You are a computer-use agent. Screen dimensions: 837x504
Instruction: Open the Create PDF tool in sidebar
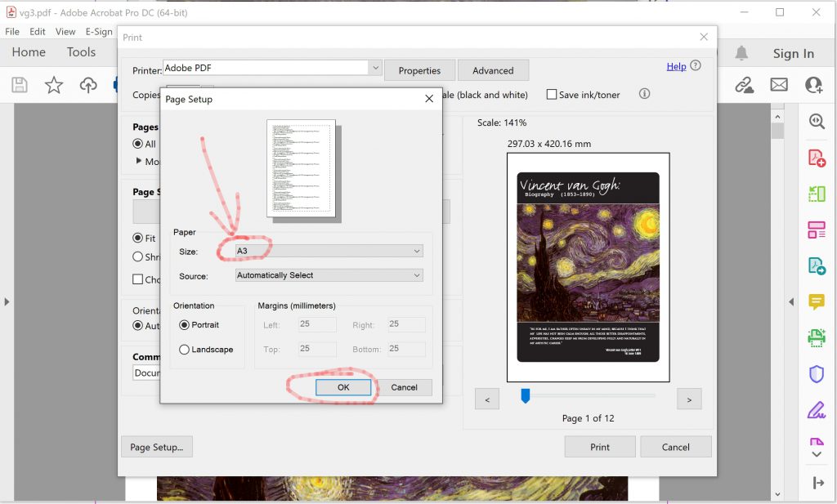(x=816, y=157)
